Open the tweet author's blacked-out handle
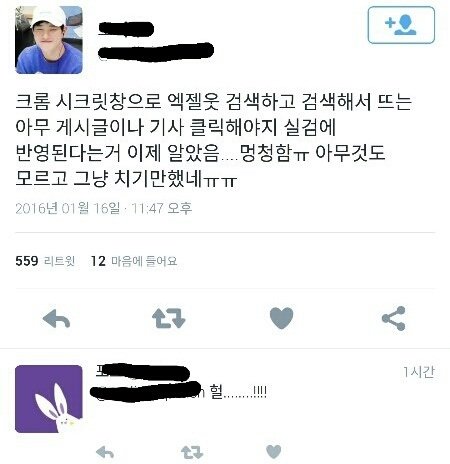This screenshot has width=450, height=464. pyautogui.click(x=156, y=52)
